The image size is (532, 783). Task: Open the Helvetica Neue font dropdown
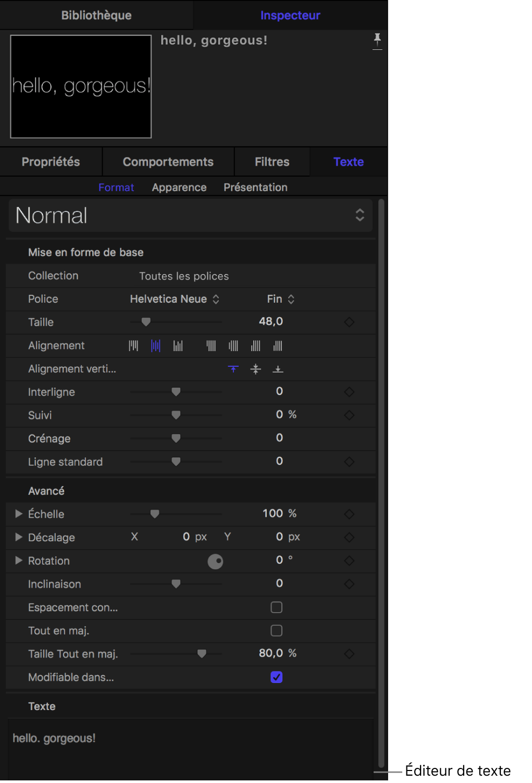click(174, 299)
